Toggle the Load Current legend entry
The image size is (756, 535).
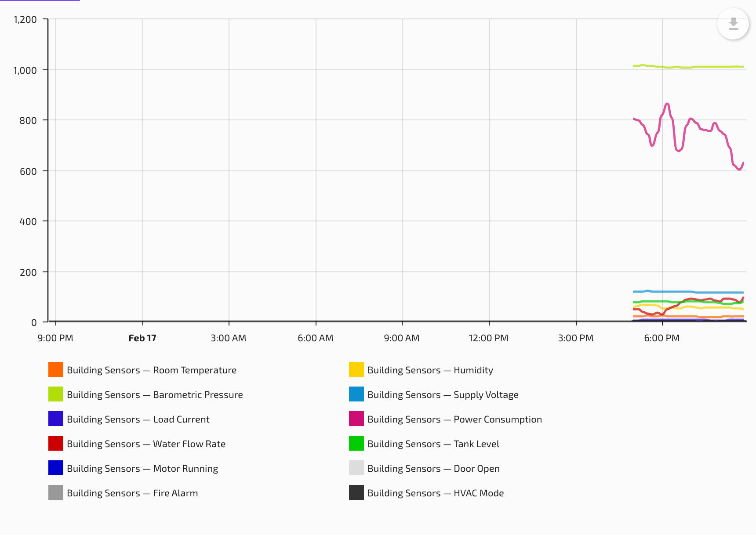coord(138,419)
